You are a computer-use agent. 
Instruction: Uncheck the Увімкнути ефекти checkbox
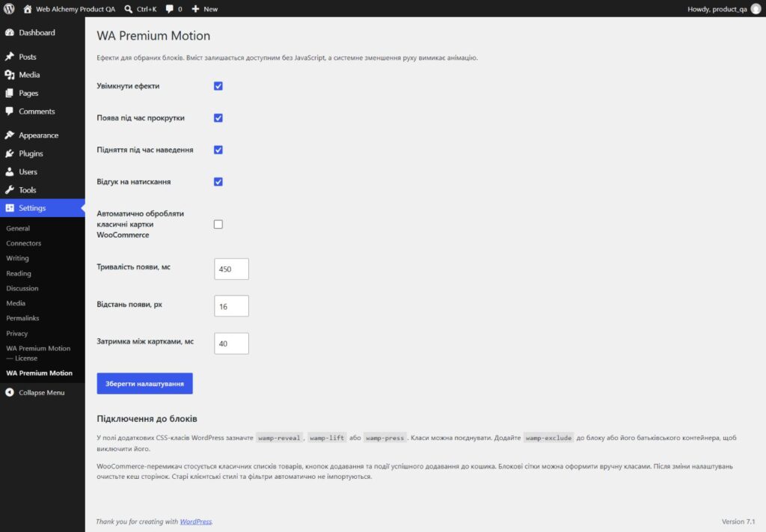coord(218,86)
